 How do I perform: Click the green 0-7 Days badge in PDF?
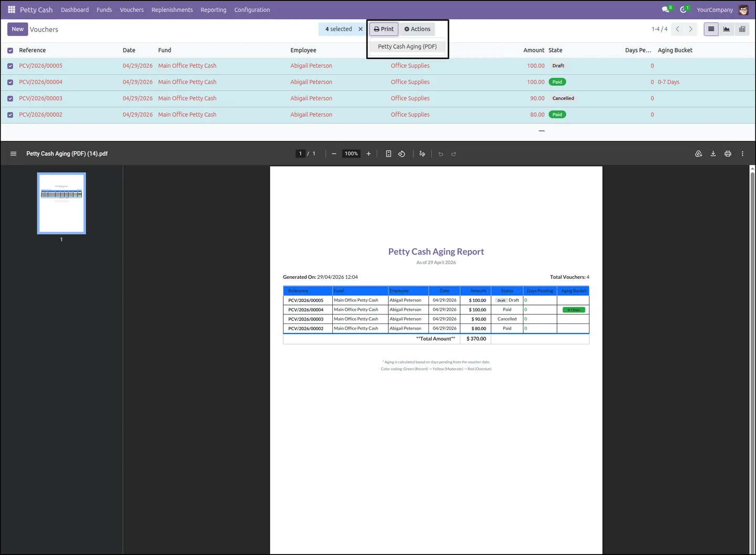click(x=574, y=310)
